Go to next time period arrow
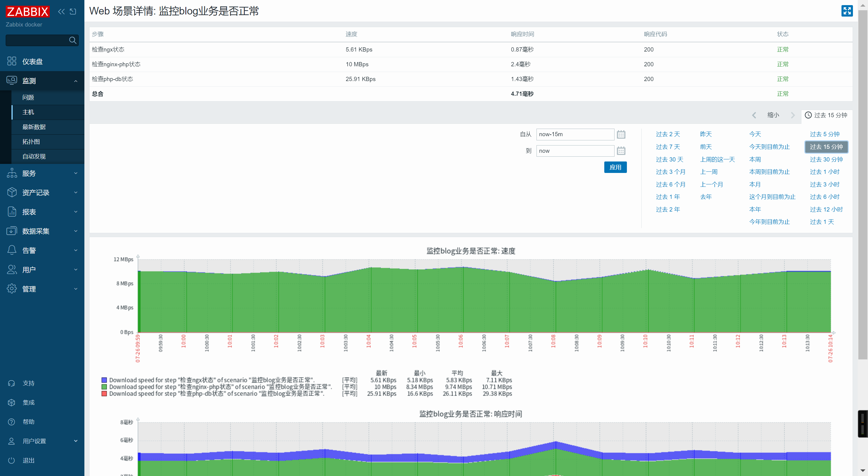The image size is (868, 476). (x=793, y=115)
